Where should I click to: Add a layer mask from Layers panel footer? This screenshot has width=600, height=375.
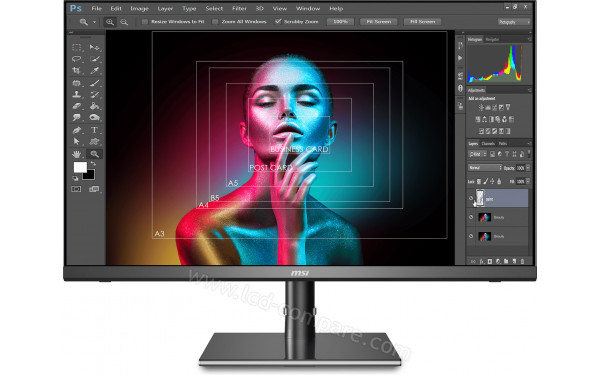[489, 261]
